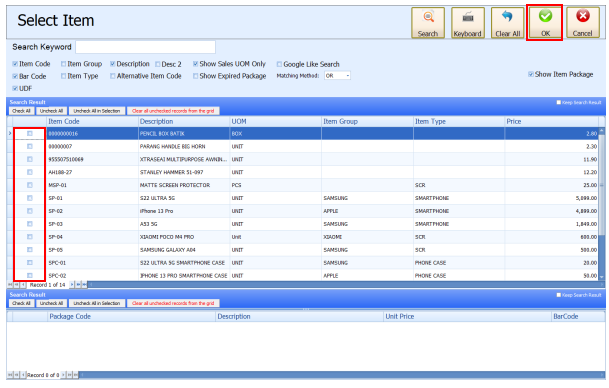Check the iPhone 13 Pro row checkbox
Screen dimensions: 609x388
30,211
